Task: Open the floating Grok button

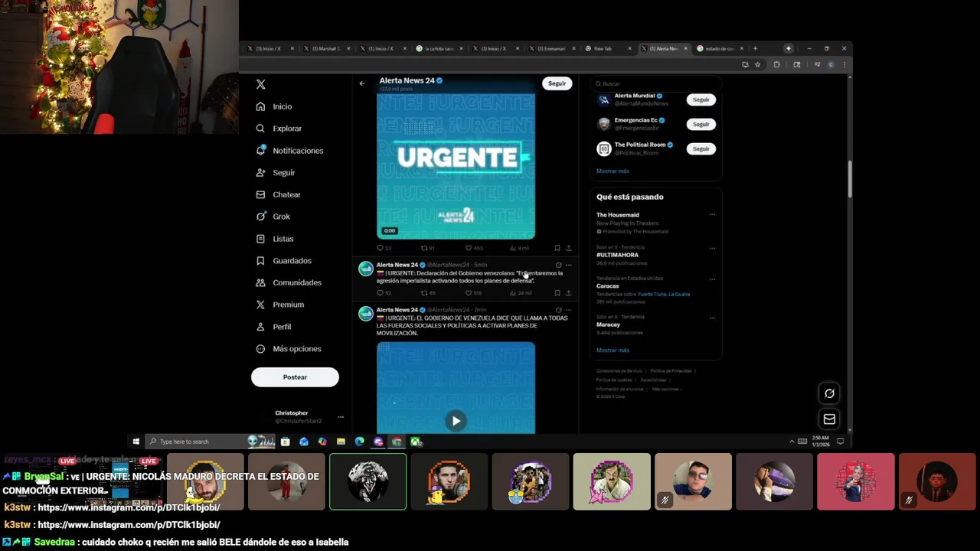Action: pos(829,393)
